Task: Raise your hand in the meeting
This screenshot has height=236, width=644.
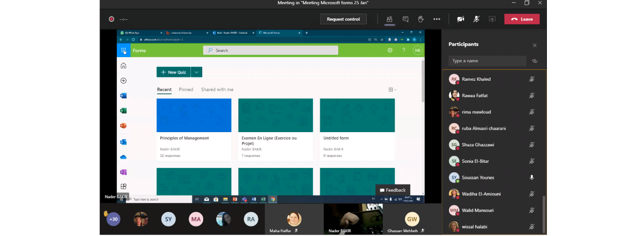Action: (421, 19)
